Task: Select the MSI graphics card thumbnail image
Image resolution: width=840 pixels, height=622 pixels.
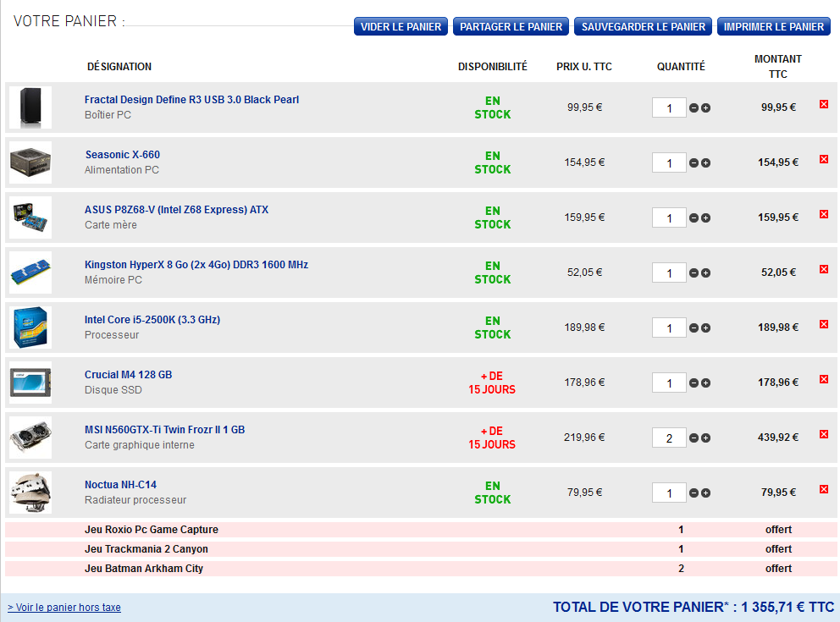Action: 30,438
